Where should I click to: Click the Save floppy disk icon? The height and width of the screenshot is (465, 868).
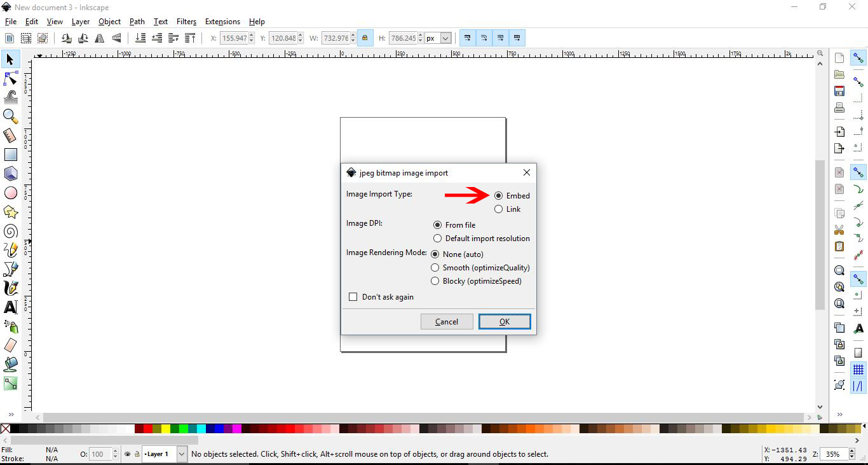839,91
